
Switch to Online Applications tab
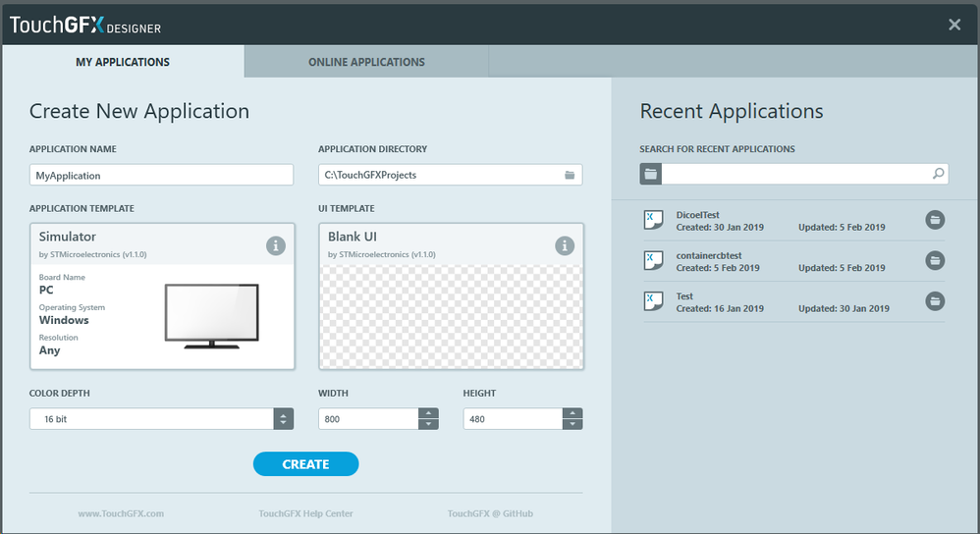pyautogui.click(x=366, y=62)
